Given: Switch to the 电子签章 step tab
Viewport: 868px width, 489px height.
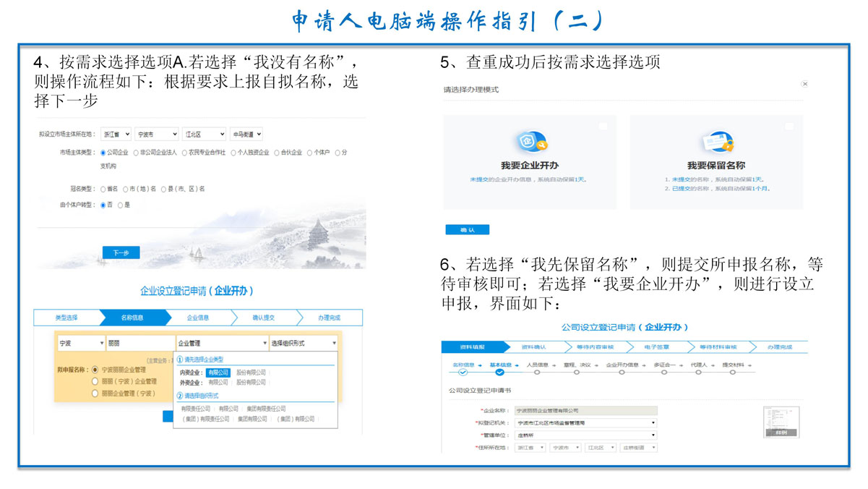Looking at the screenshot, I should (656, 347).
